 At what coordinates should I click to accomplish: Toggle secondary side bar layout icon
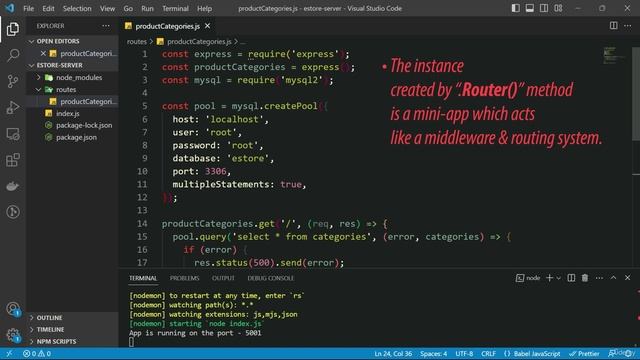point(544,8)
